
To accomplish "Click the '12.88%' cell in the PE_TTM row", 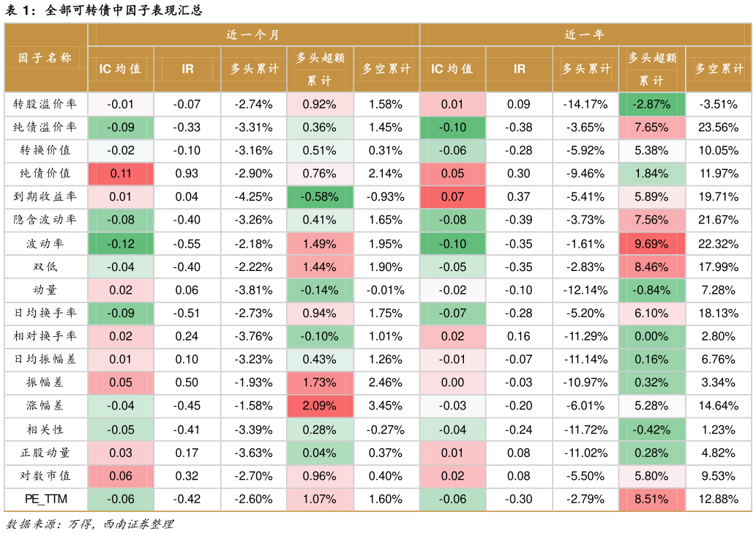I will (x=719, y=500).
